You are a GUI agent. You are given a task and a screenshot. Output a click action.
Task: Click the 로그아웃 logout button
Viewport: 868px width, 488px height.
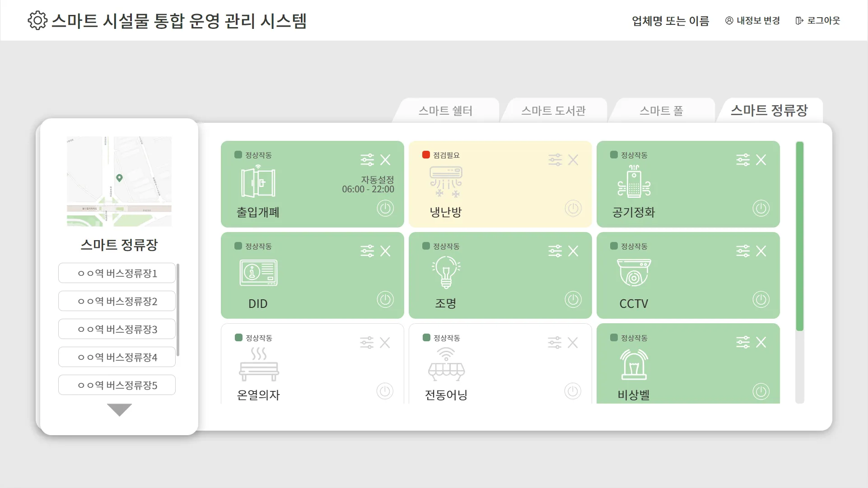tap(817, 20)
